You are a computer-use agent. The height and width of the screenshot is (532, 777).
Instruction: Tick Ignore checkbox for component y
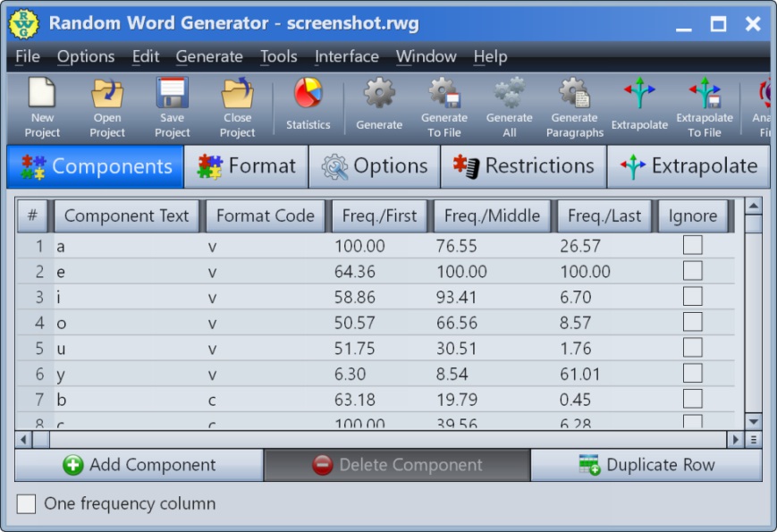[x=692, y=374]
